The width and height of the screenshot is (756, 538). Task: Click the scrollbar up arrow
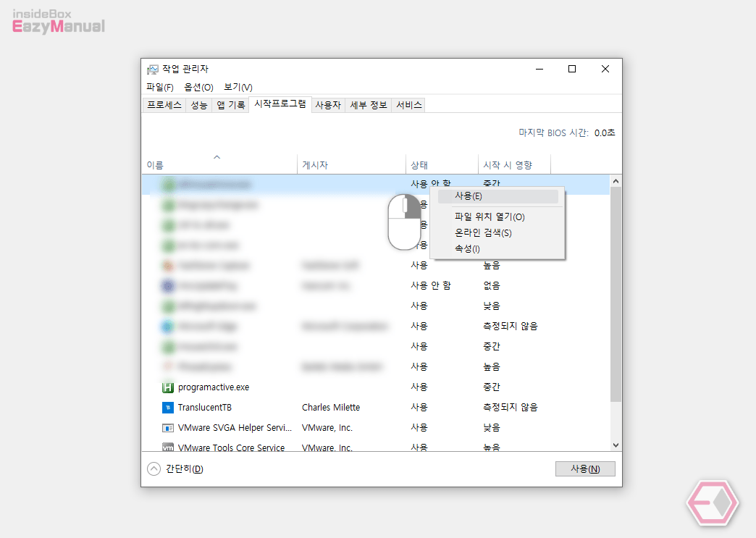pos(616,181)
